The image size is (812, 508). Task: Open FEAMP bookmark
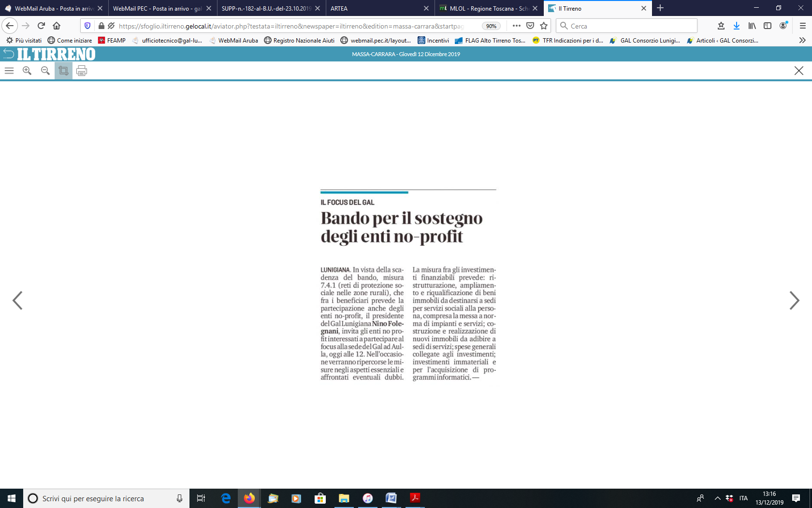click(x=112, y=40)
